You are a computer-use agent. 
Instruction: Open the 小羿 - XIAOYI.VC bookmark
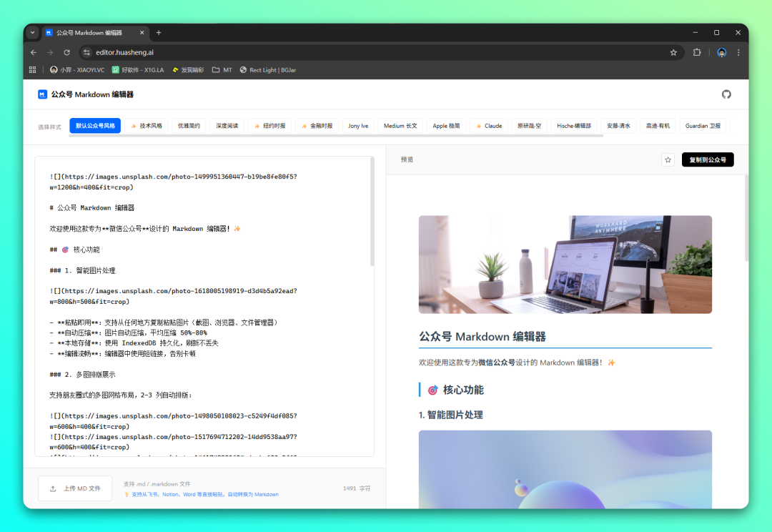(77, 70)
